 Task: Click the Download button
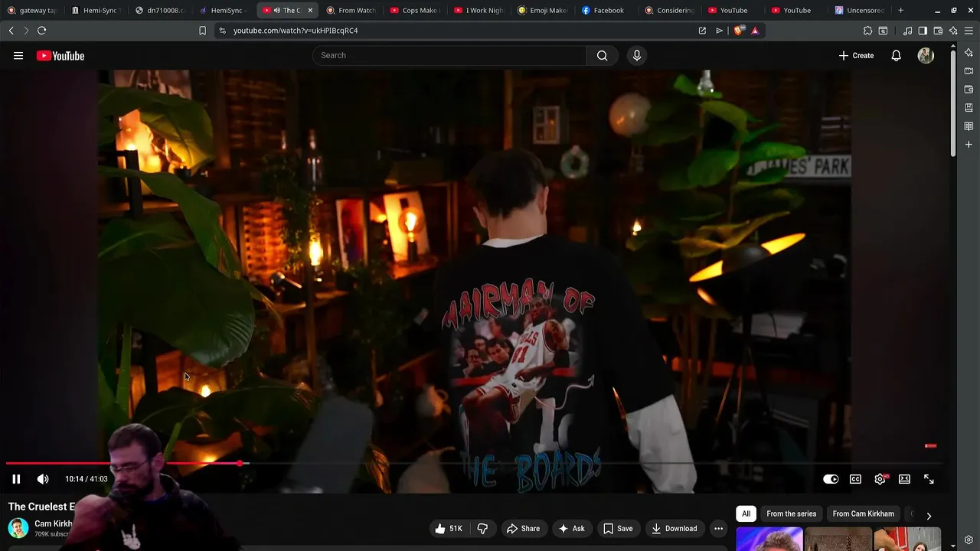(x=675, y=529)
